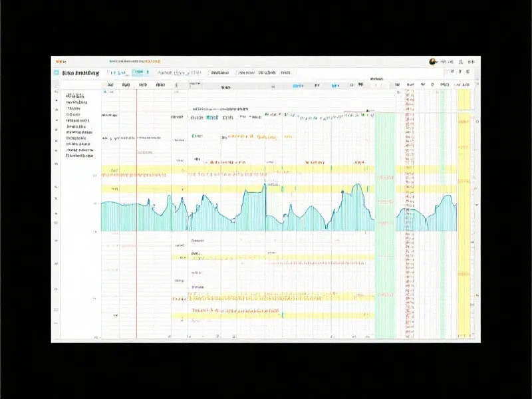Image resolution: width=532 pixels, height=399 pixels.
Task: Click the bold heading above the sidebar list
Action: click(75, 96)
